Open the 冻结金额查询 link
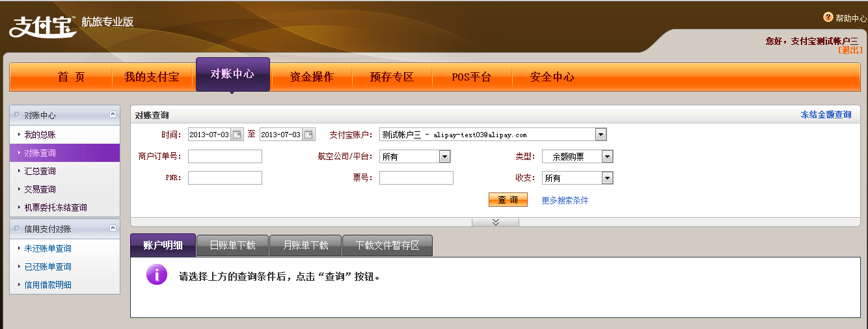This screenshot has width=868, height=329. point(825,114)
